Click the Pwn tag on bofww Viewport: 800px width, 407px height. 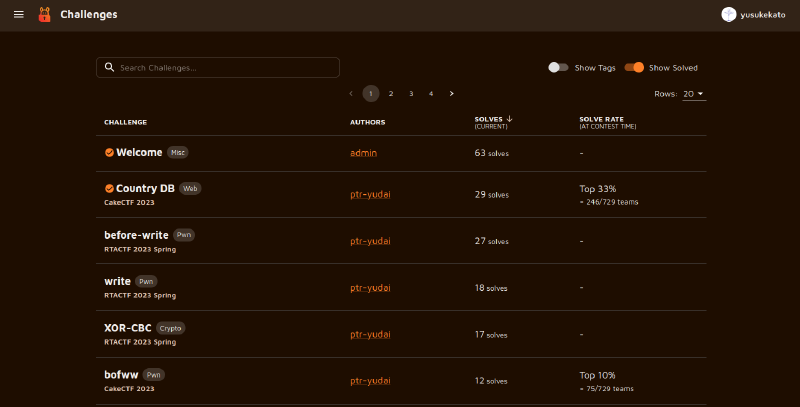click(153, 375)
